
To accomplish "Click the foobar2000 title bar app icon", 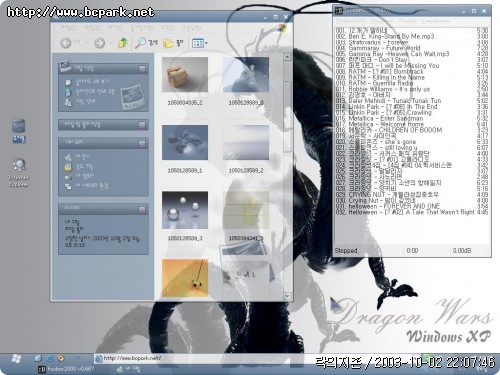I will tap(339, 11).
